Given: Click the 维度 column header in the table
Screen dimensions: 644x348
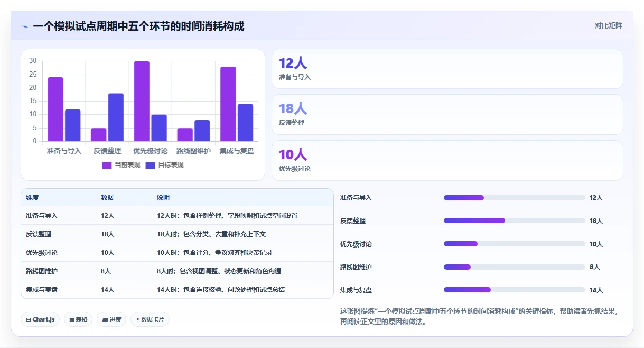Looking at the screenshot, I should (32, 198).
